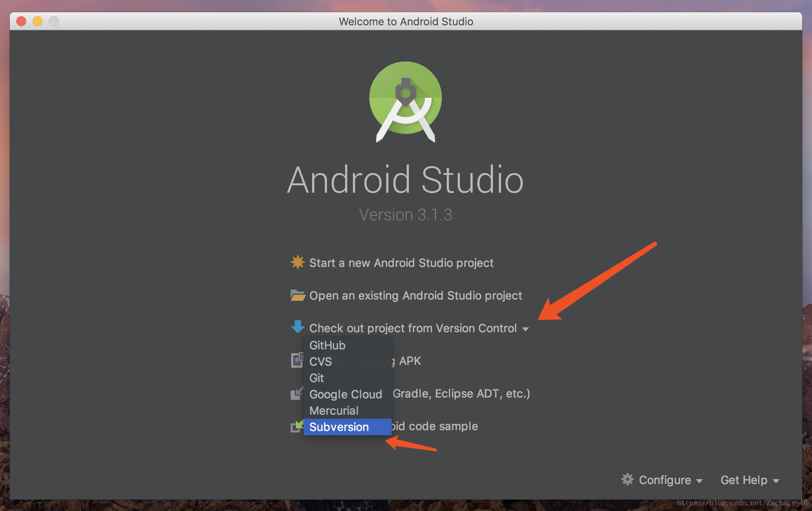Minimize window with yellow button
Viewport: 812px width, 511px height.
pyautogui.click(x=38, y=21)
